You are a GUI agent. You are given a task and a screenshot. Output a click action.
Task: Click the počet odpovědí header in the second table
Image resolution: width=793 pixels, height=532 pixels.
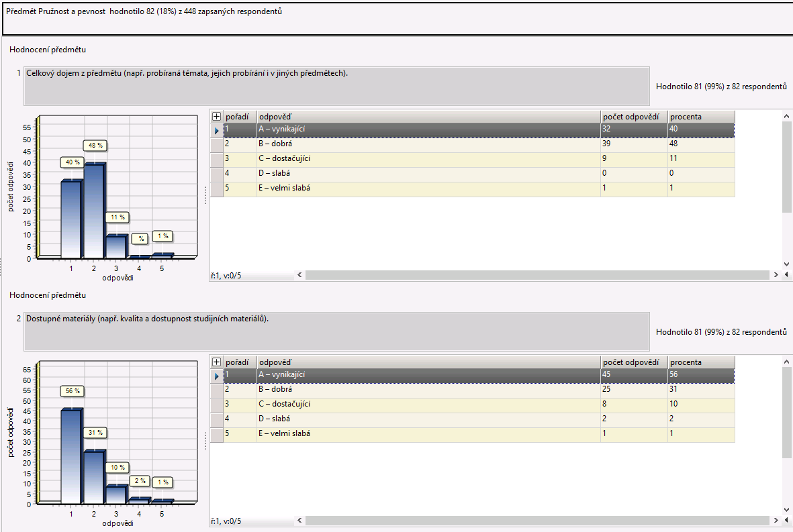633,362
